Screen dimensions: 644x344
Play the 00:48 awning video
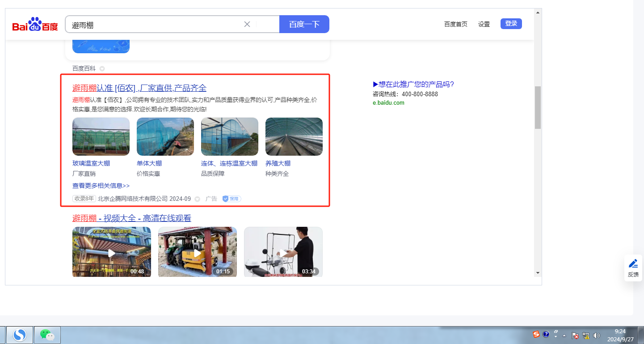pos(112,252)
